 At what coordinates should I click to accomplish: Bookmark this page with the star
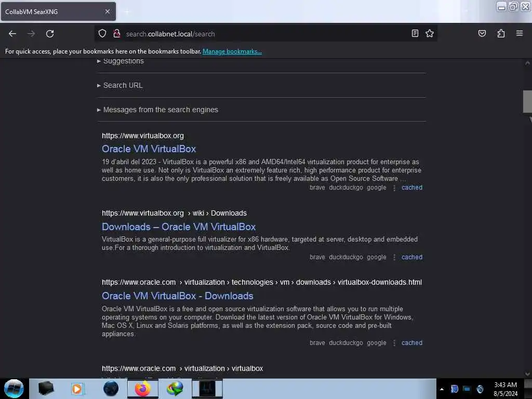click(430, 33)
